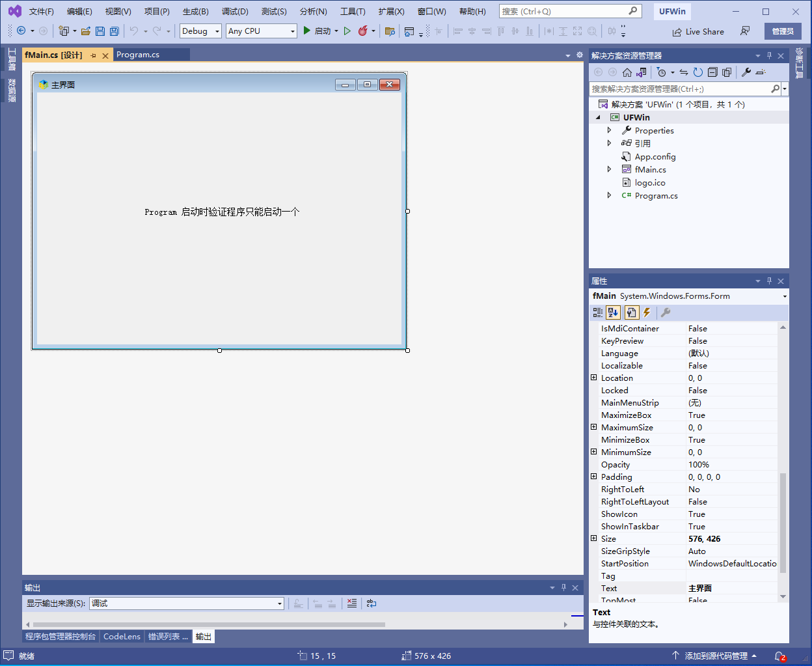
Task: Select logo.ico in the solution tree
Action: tap(650, 182)
